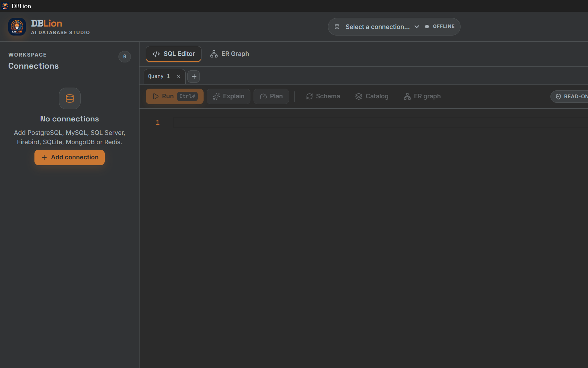The height and width of the screenshot is (368, 588).
Task: Click the Explain button
Action: point(229,96)
